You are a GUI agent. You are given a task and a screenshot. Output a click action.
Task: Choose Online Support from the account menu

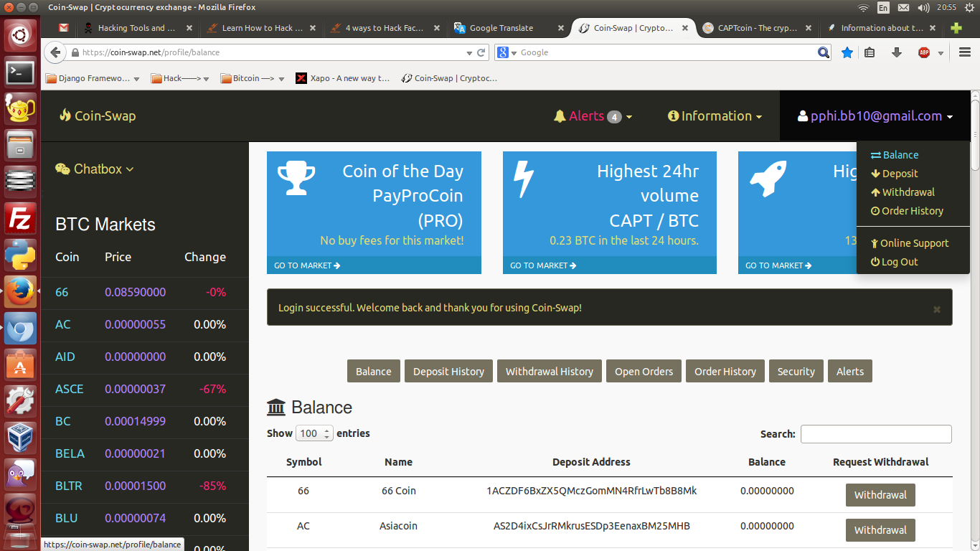point(909,243)
